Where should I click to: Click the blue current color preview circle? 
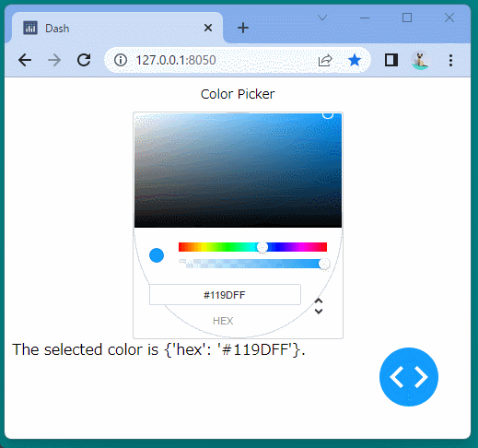157,255
